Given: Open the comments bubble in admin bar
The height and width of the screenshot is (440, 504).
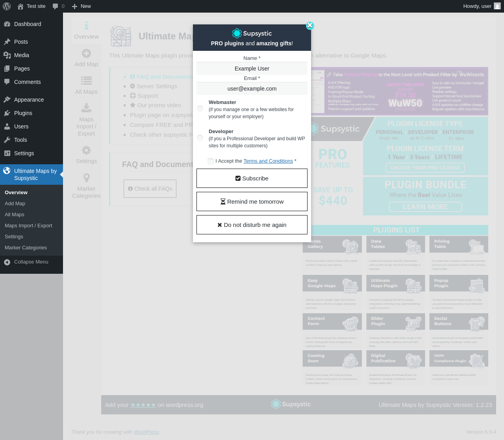Looking at the screenshot, I should click(56, 6).
